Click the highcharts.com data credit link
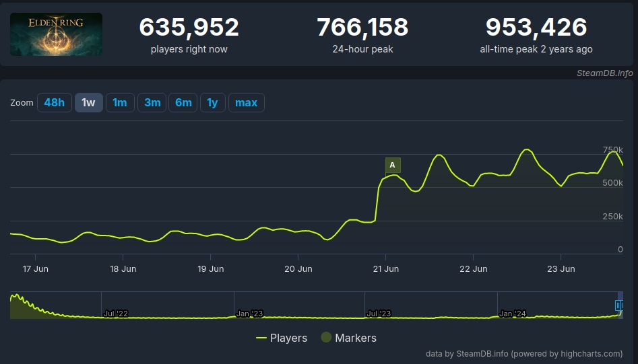 [523, 353]
